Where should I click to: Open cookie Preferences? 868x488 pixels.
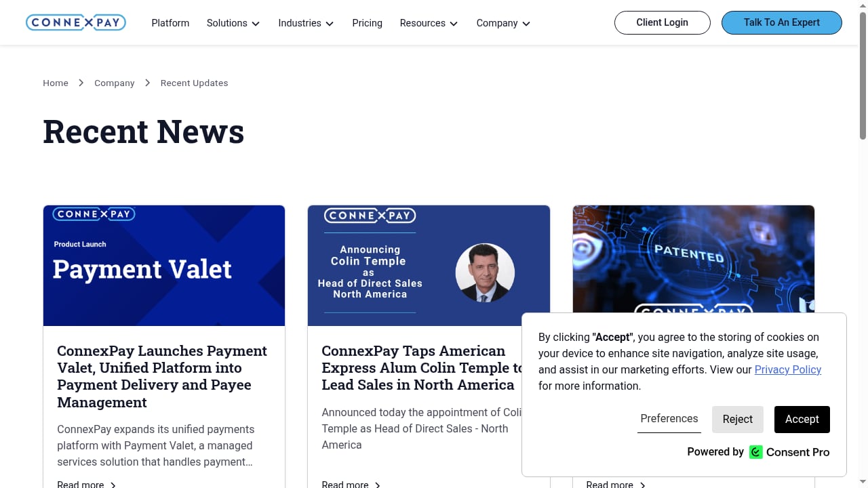(669, 419)
